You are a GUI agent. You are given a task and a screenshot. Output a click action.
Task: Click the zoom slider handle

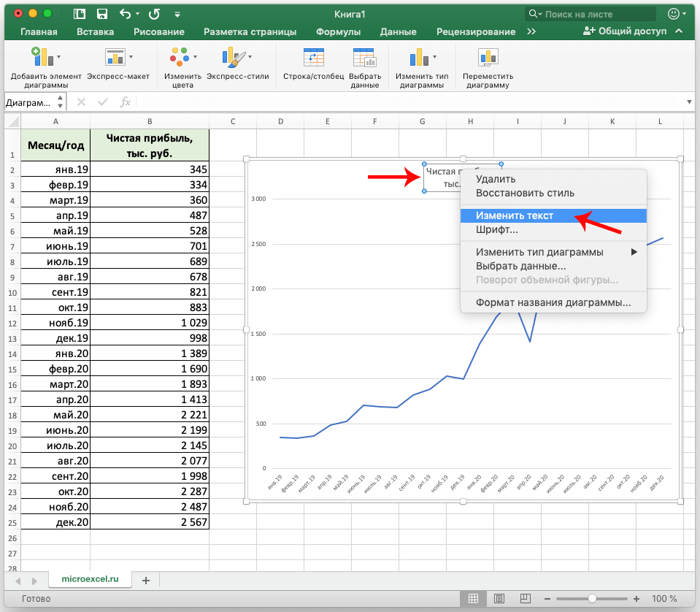[592, 599]
